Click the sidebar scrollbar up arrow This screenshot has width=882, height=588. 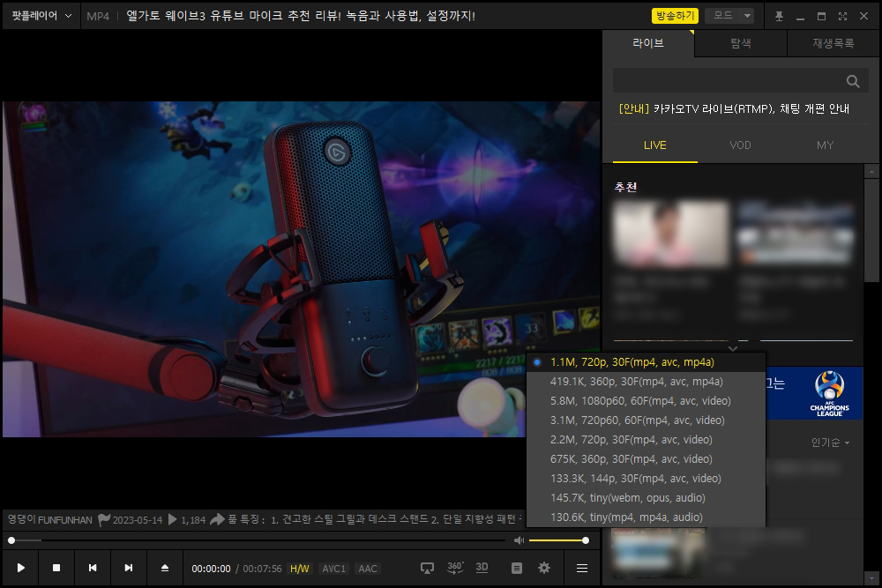[871, 171]
